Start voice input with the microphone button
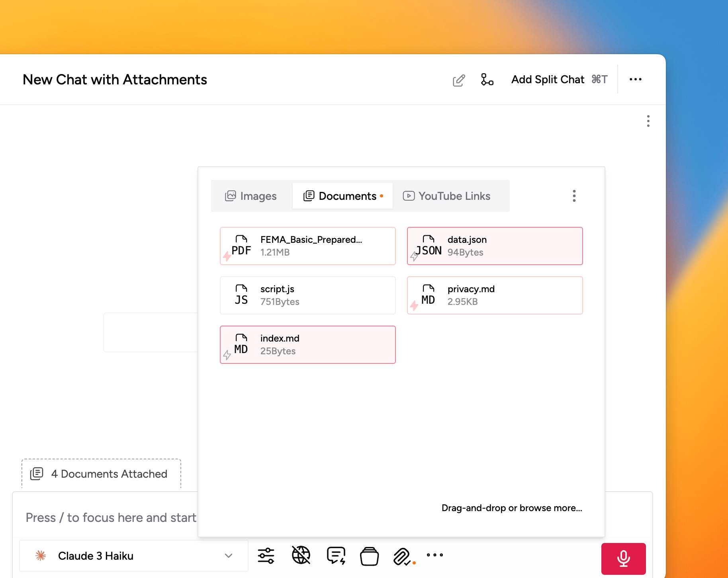This screenshot has width=728, height=578. click(623, 558)
